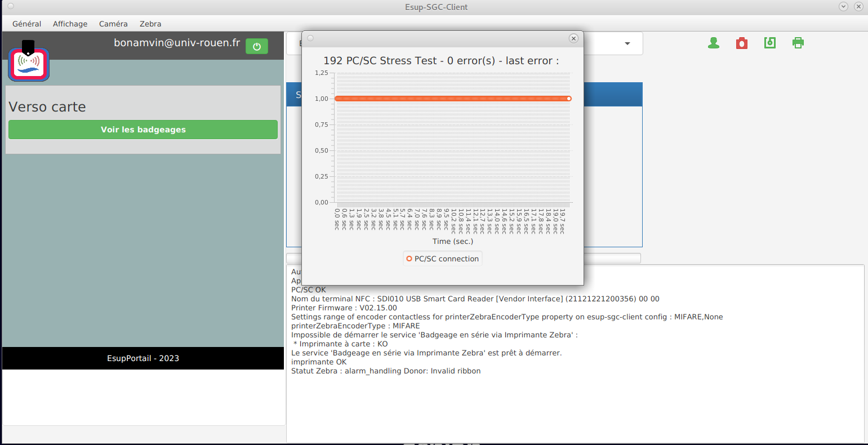
Task: Click the green NFC card reader icon
Action: pos(770,43)
